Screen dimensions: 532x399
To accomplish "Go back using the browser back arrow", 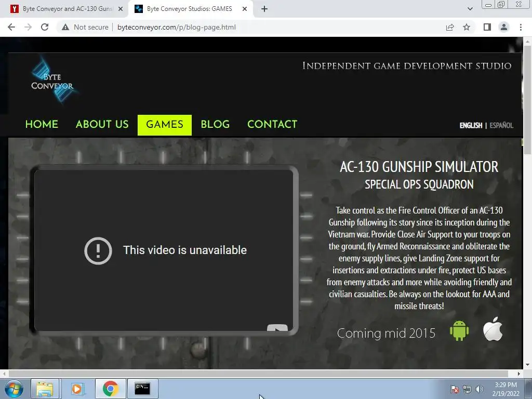I will pyautogui.click(x=11, y=27).
